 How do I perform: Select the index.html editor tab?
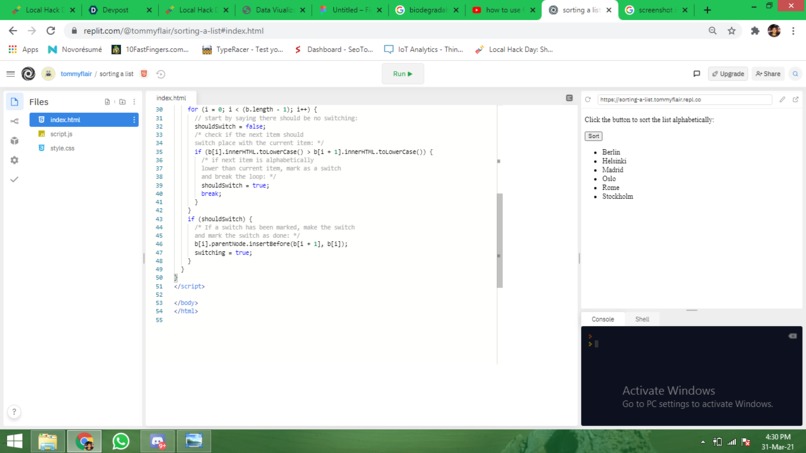point(171,98)
